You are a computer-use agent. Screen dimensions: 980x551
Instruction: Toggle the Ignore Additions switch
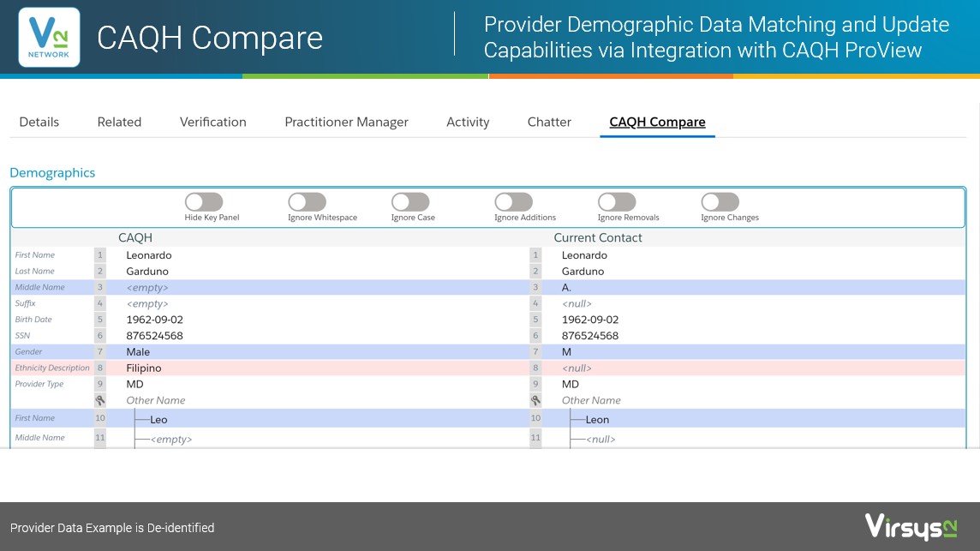click(514, 202)
